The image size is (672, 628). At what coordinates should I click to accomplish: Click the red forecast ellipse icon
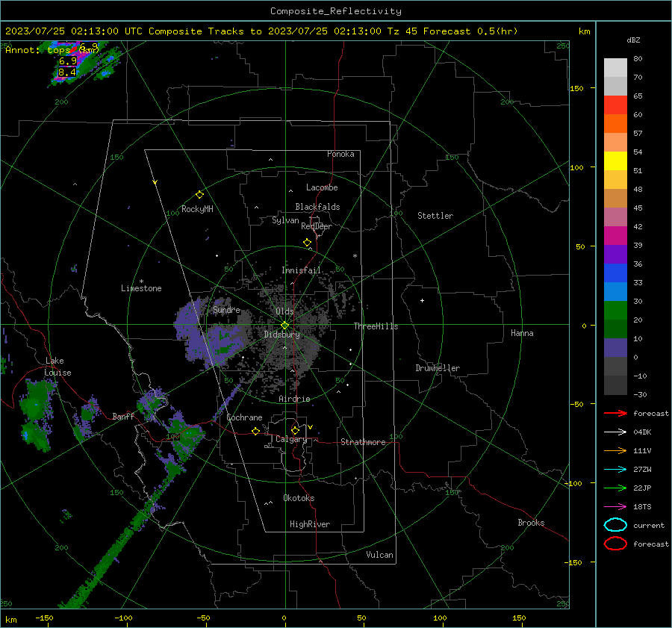coord(615,544)
